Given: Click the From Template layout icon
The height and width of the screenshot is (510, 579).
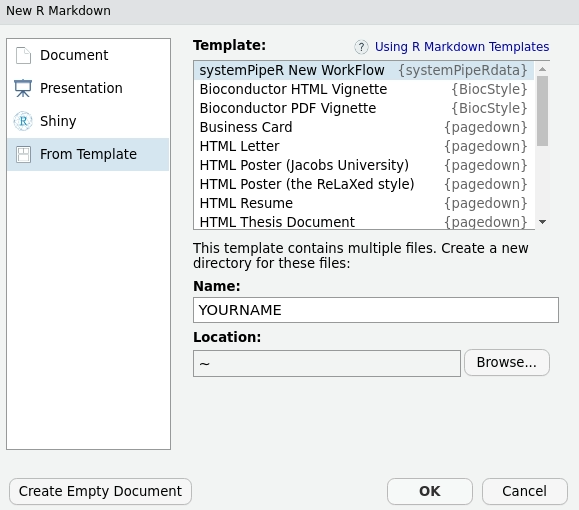Looking at the screenshot, I should (23, 154).
